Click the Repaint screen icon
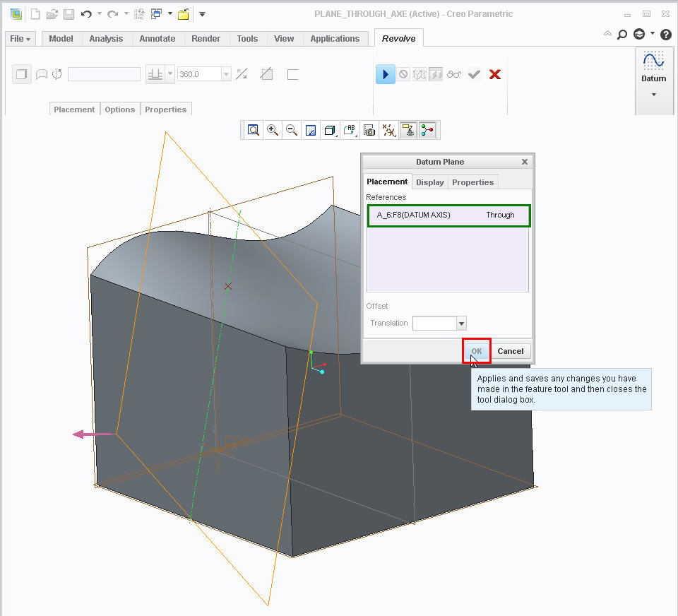The height and width of the screenshot is (616, 678). pyautogui.click(x=310, y=130)
